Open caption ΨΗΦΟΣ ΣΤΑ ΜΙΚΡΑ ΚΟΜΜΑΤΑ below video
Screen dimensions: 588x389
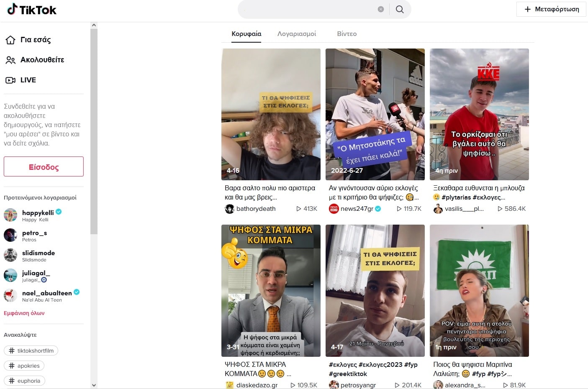pos(258,369)
